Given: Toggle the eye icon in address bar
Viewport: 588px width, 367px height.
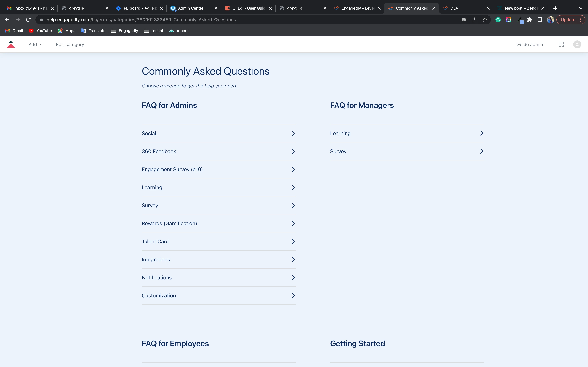Looking at the screenshot, I should tap(464, 20).
